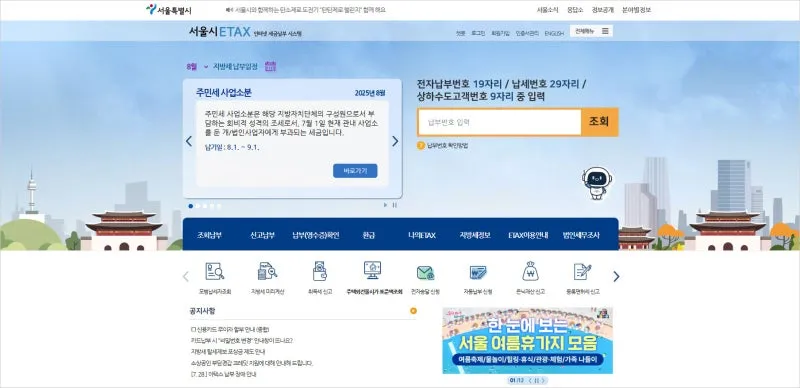The height and width of the screenshot is (388, 800).
Task: Open the document-with-magnifier icon in the quick menu
Action: tap(215, 271)
